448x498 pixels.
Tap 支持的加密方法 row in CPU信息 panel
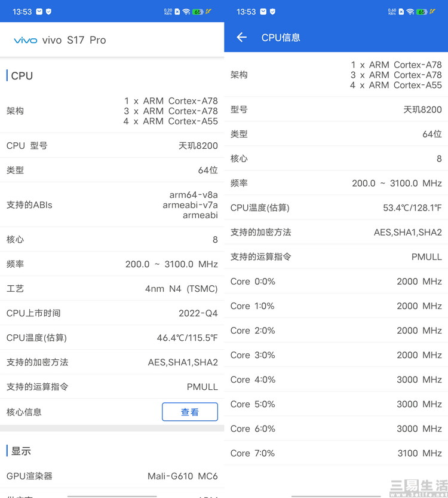click(x=336, y=232)
